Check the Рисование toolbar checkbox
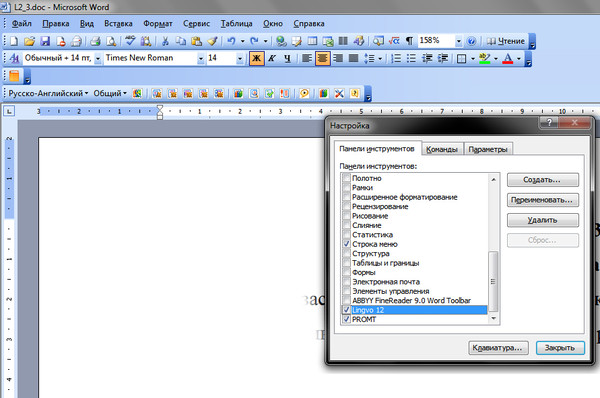 pyautogui.click(x=347, y=216)
